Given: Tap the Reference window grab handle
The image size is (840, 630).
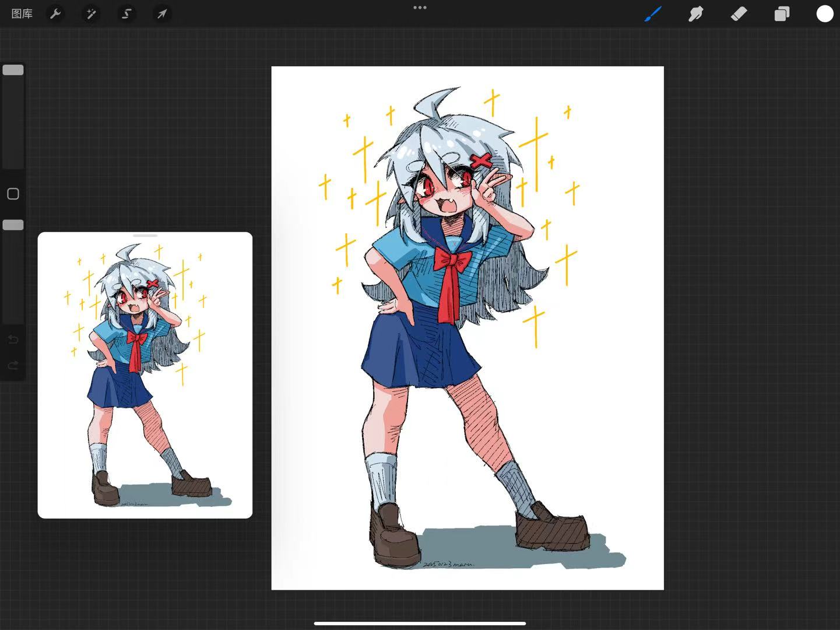Looking at the screenshot, I should tap(145, 236).
